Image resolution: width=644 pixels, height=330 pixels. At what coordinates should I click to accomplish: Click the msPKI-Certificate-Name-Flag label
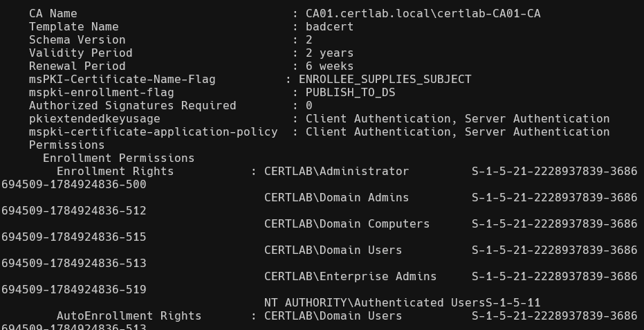coord(122,79)
